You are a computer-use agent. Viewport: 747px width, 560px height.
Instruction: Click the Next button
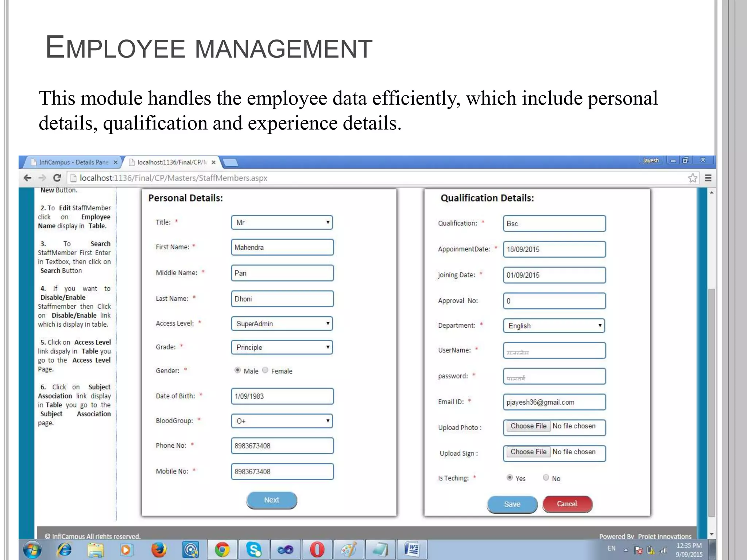pos(272,500)
